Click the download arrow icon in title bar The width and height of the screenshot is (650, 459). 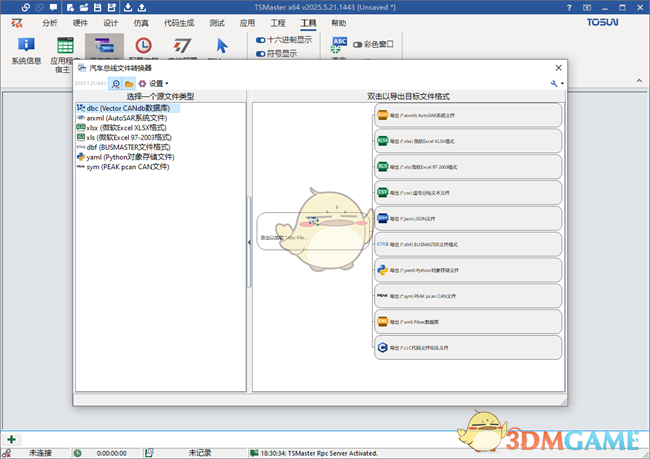128,7
